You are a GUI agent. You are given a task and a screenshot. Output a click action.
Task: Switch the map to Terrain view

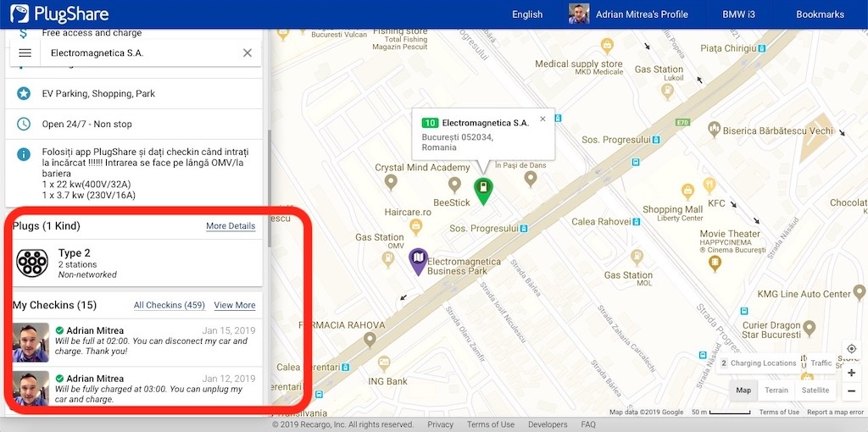(776, 390)
